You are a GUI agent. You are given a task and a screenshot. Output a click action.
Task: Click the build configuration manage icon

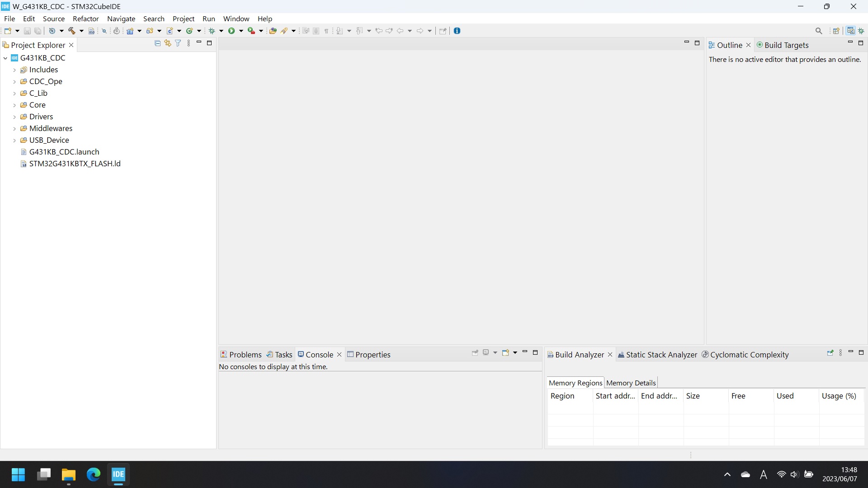click(x=52, y=31)
